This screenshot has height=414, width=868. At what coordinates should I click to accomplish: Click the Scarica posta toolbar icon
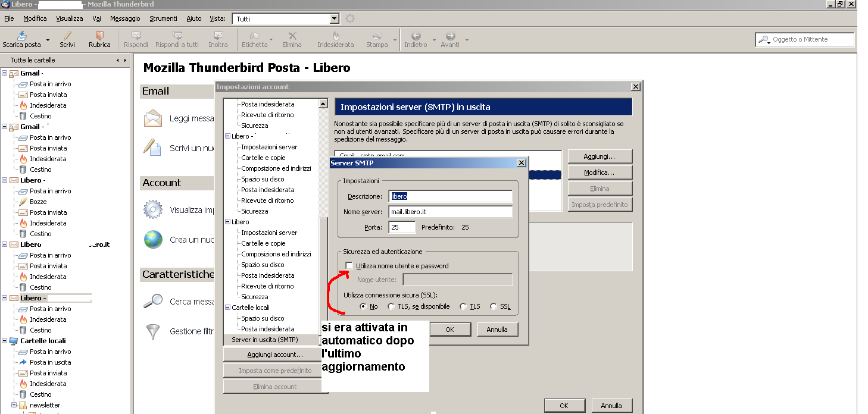point(22,35)
